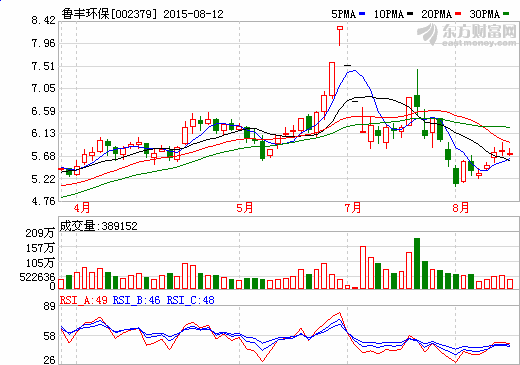The height and width of the screenshot is (365, 520).
Task: Click the 7.51 price axis label
Action: pos(43,66)
